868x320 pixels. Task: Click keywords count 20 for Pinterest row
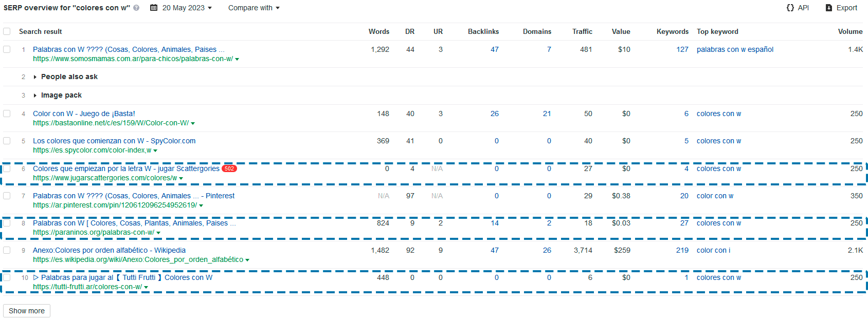click(x=684, y=196)
